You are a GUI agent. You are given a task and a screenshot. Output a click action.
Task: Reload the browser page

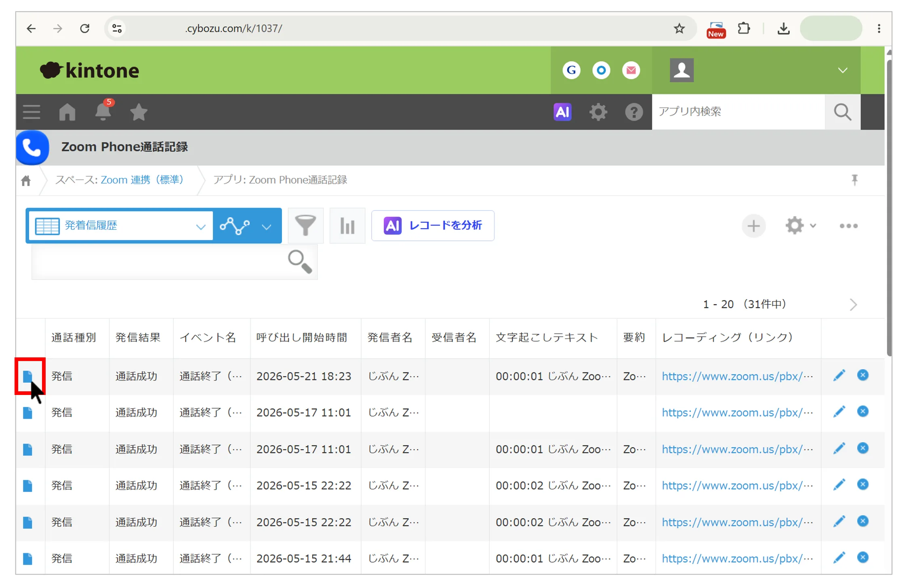(x=85, y=29)
